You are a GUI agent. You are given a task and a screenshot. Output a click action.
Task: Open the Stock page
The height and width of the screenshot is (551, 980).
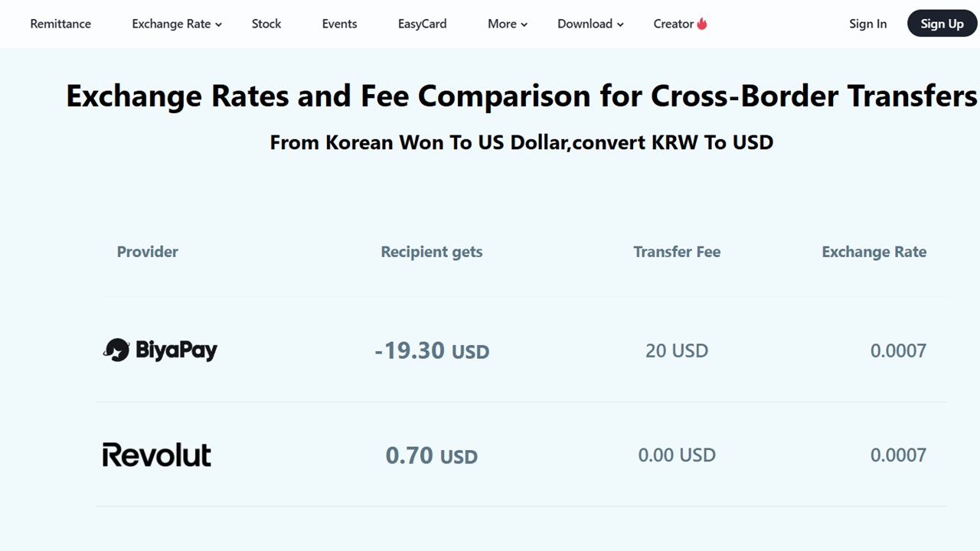click(266, 24)
